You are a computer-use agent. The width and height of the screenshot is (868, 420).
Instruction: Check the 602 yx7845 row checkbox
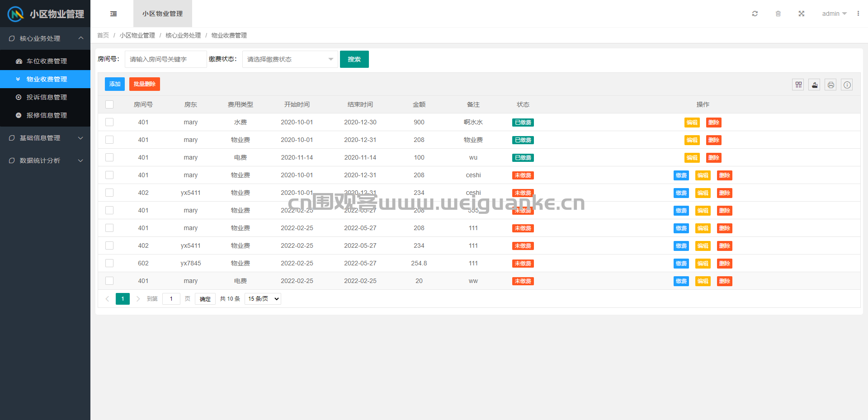pos(109,263)
